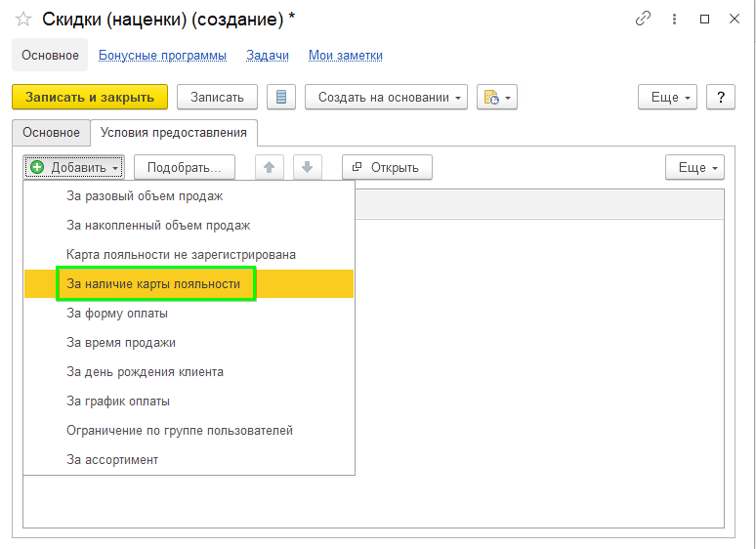Click the Записать и закрыть button

pos(90,97)
